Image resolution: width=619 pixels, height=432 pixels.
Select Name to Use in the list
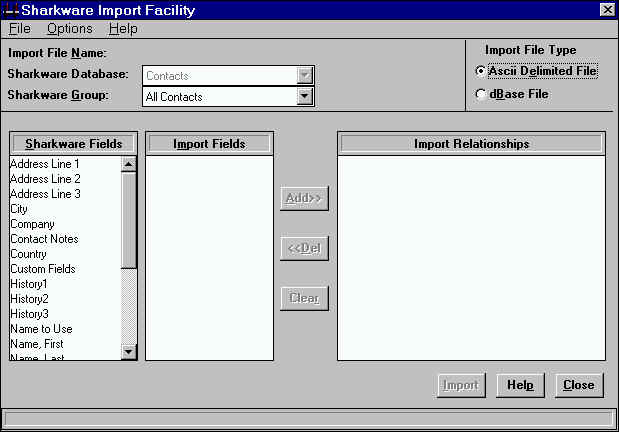point(66,329)
